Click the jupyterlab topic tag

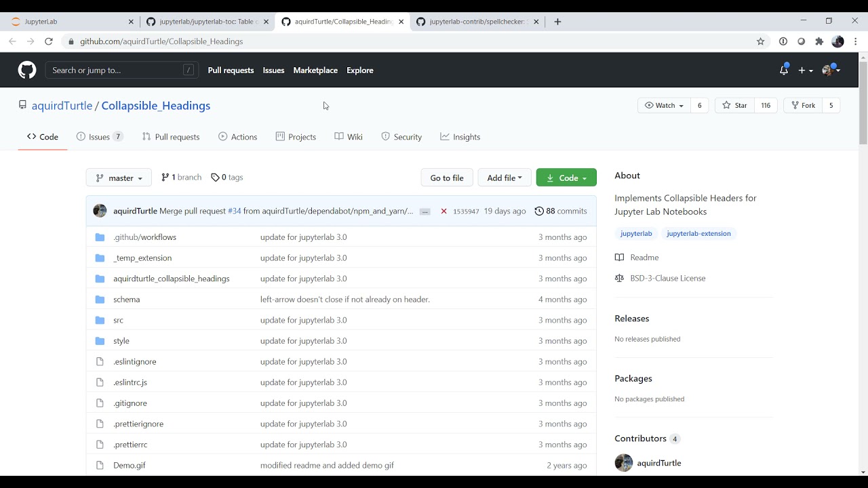(636, 234)
